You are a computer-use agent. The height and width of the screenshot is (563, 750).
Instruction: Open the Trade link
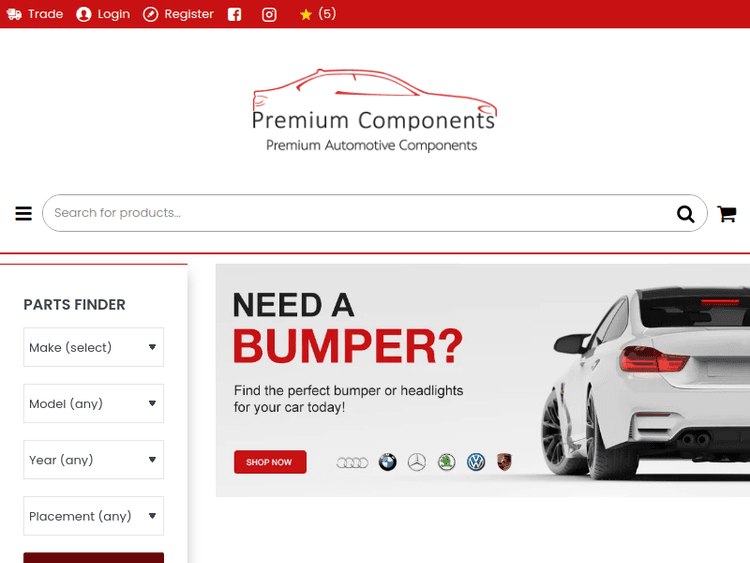(x=45, y=14)
